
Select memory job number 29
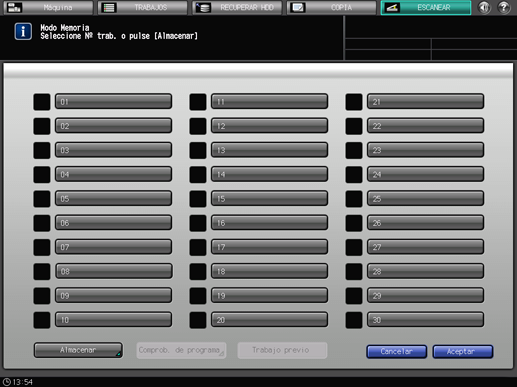coord(425,296)
